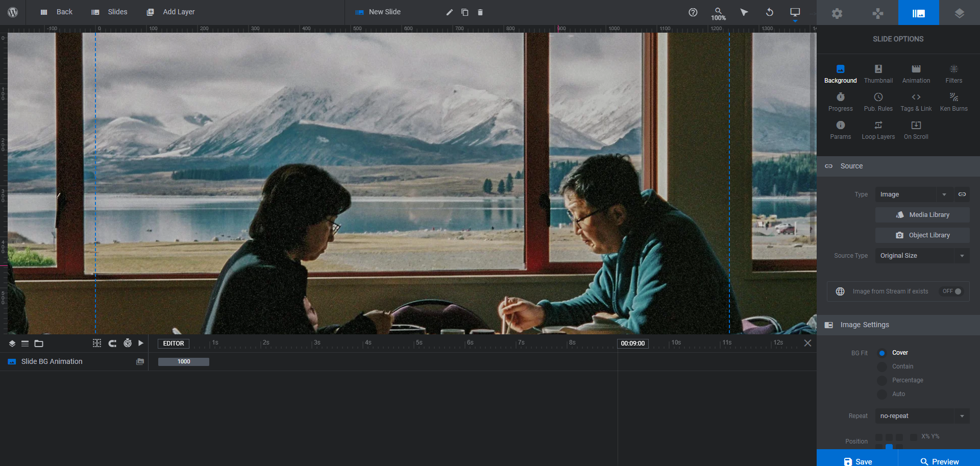980x466 pixels.
Task: Collapse the Source section header
Action: tap(898, 166)
